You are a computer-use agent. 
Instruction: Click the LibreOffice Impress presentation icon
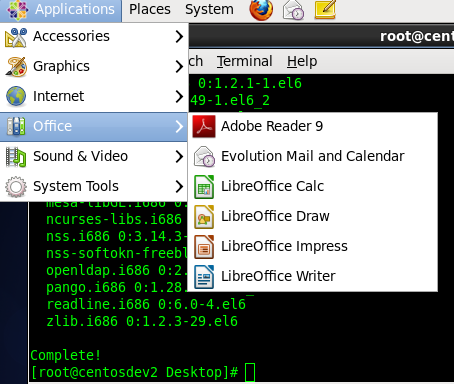204,247
